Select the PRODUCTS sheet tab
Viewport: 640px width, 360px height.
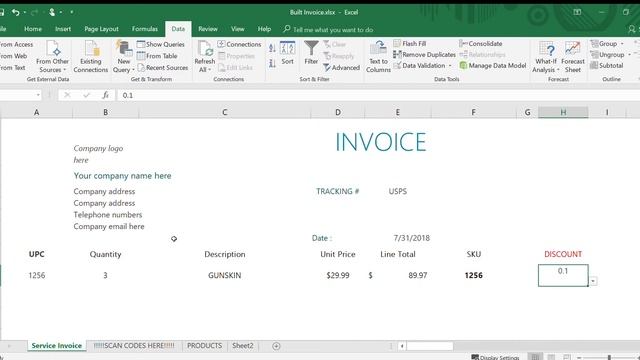click(204, 346)
